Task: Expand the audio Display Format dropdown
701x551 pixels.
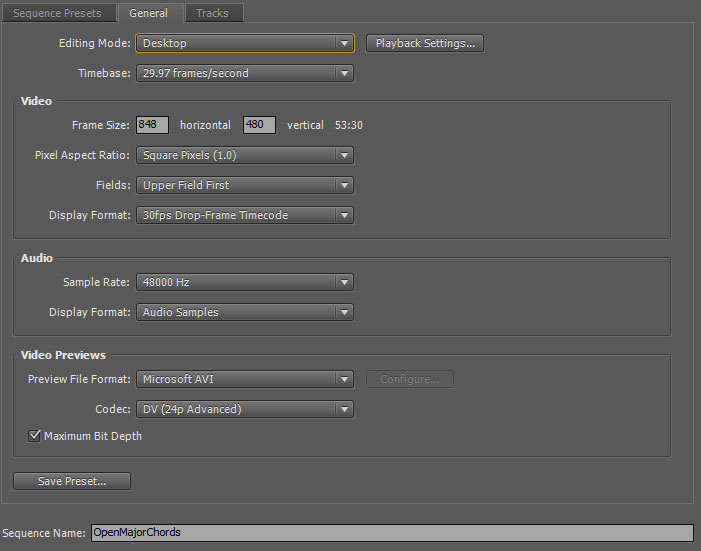Action: (x=245, y=312)
